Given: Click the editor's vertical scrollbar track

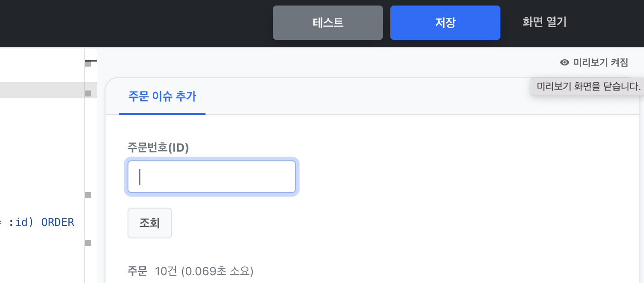Looking at the screenshot, I should (91, 165).
